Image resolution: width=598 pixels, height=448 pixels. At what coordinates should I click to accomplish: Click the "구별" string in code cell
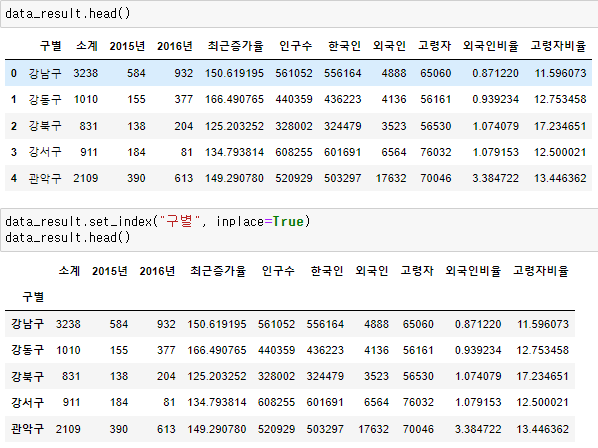click(x=180, y=222)
